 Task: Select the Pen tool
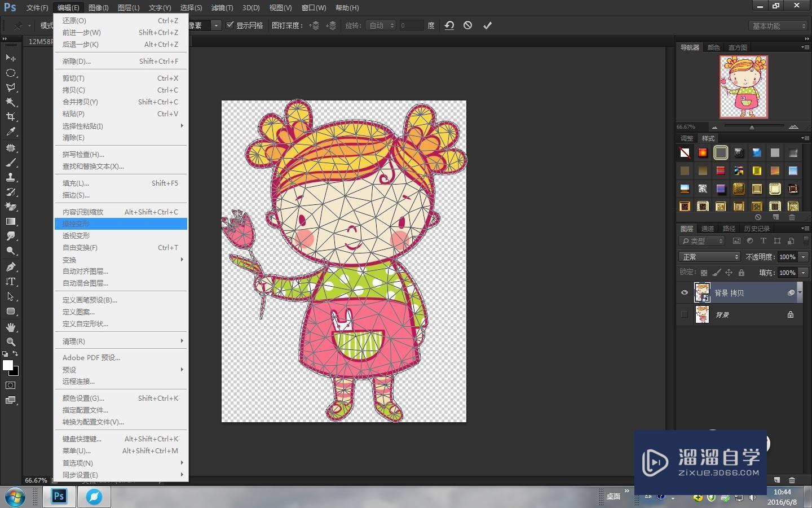pos(10,267)
